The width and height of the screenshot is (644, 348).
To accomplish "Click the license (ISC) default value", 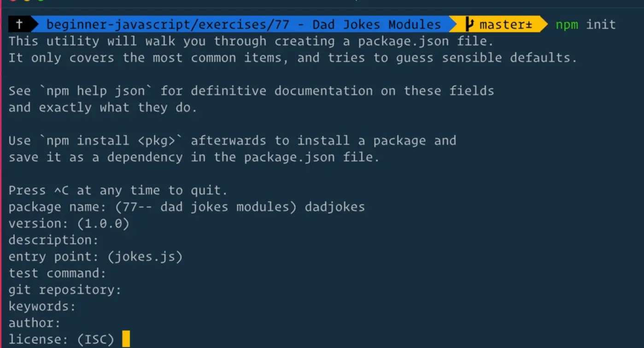I will (x=95, y=339).
